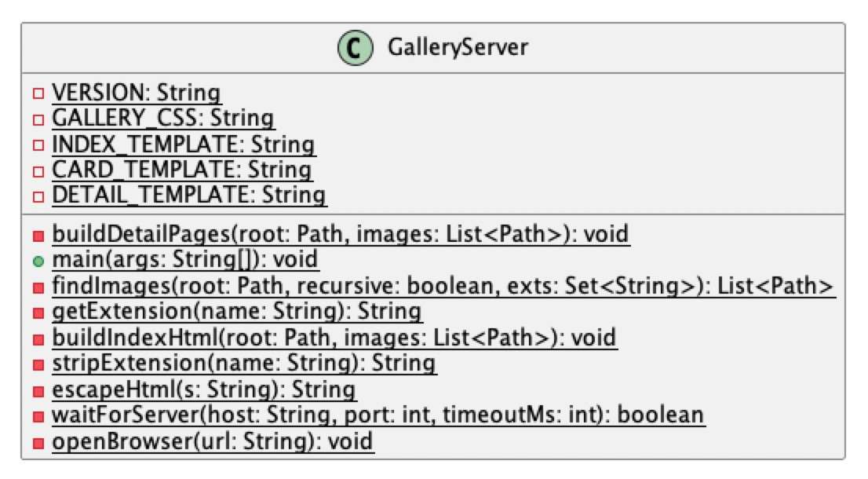Viewport: 868px width, 479px height.
Task: Click the private icon beside DETAIL_TEMPLATE
Action: click(38, 196)
